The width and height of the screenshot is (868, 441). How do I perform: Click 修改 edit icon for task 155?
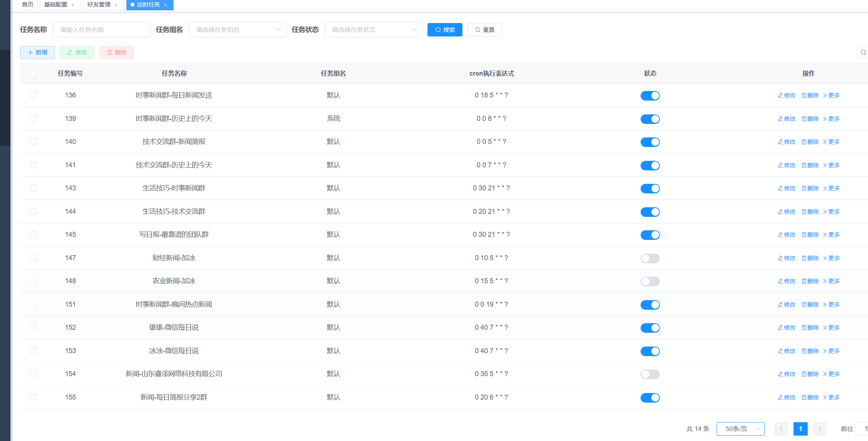coord(787,397)
